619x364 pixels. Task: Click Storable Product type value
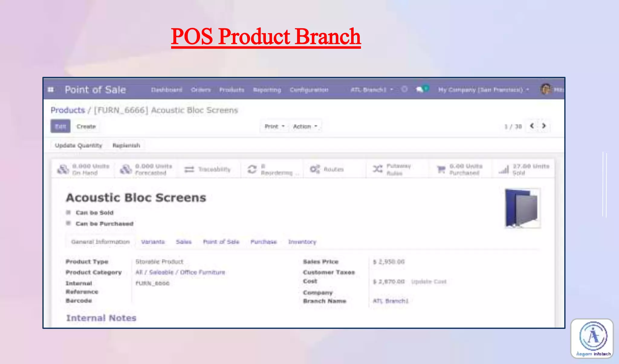[159, 262]
